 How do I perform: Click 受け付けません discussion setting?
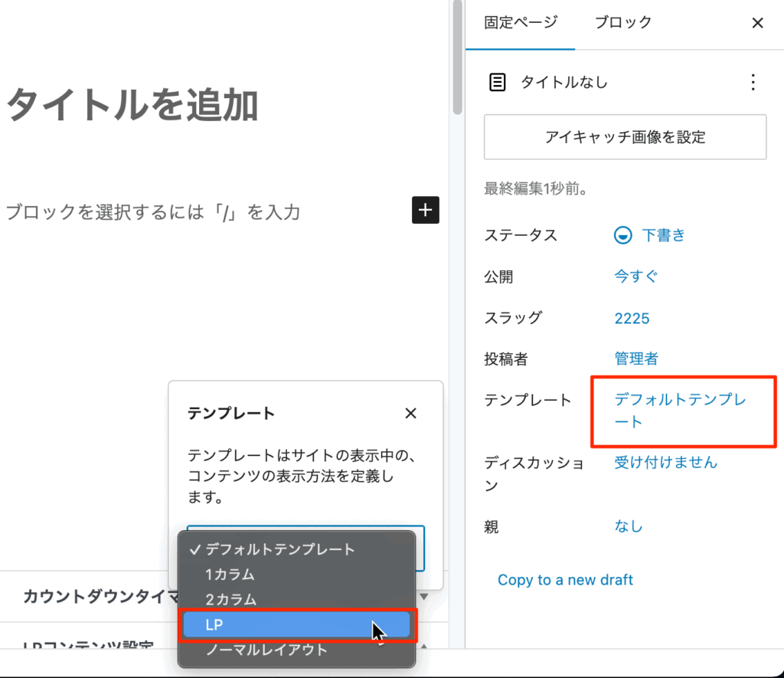[666, 462]
